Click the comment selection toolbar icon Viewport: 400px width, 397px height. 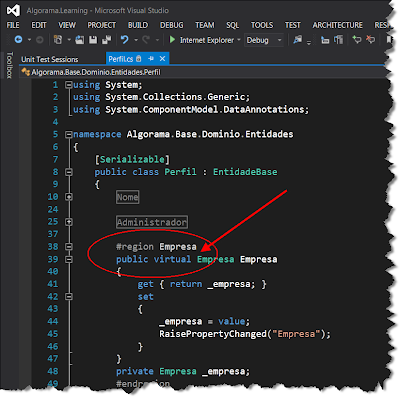click(357, 40)
